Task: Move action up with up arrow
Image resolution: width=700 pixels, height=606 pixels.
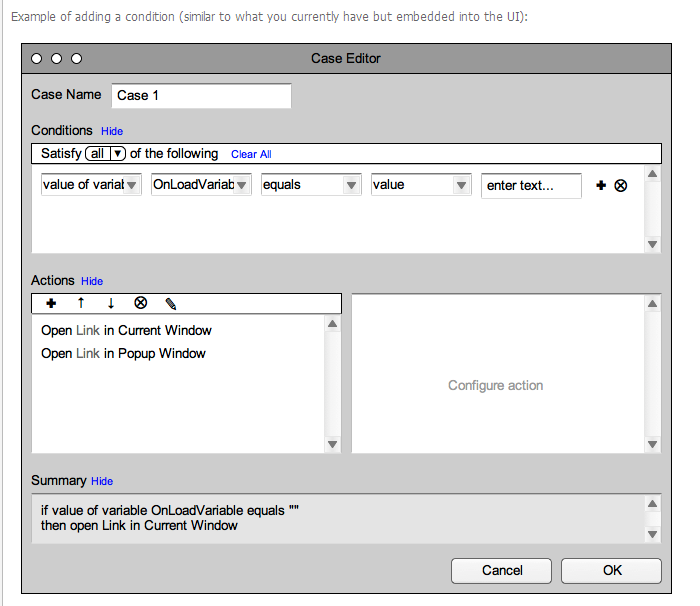Action: [81, 303]
